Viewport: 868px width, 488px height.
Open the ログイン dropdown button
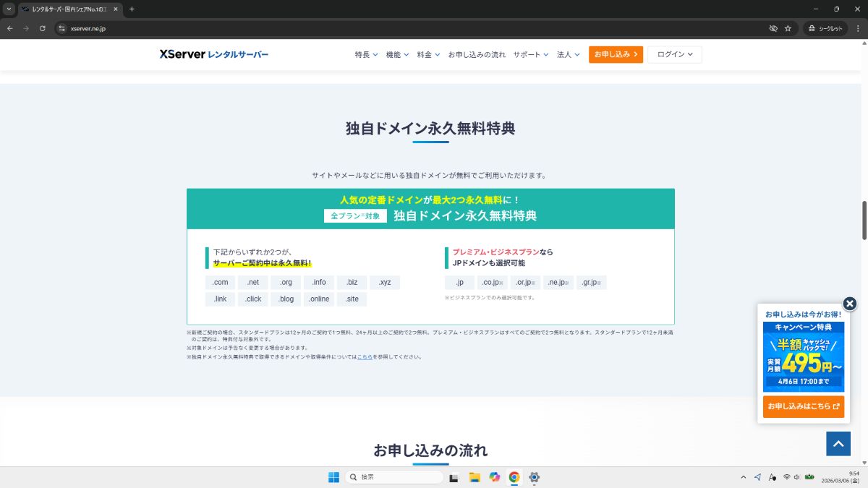[674, 54]
